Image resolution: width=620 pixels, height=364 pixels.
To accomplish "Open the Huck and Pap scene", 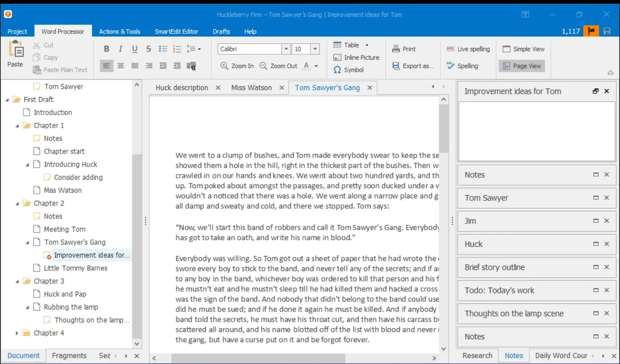I will (x=65, y=294).
